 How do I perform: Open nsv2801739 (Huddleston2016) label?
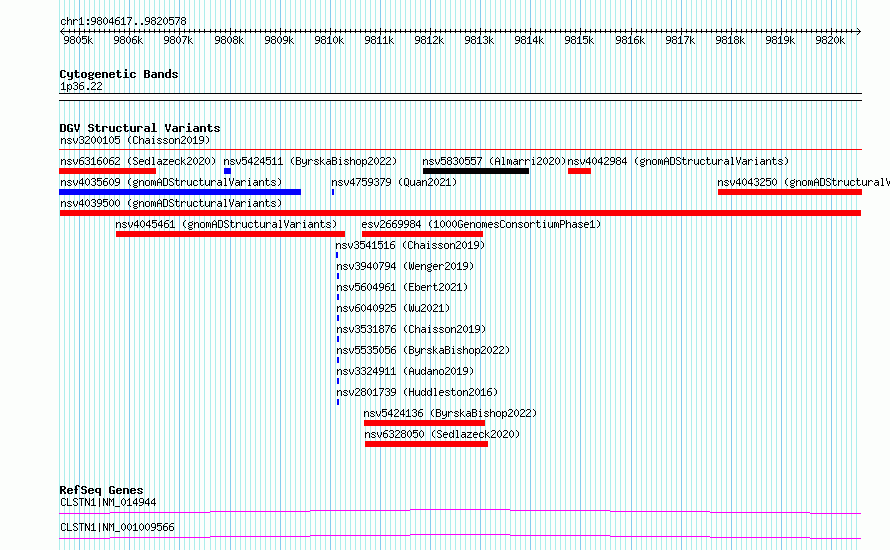(417, 392)
